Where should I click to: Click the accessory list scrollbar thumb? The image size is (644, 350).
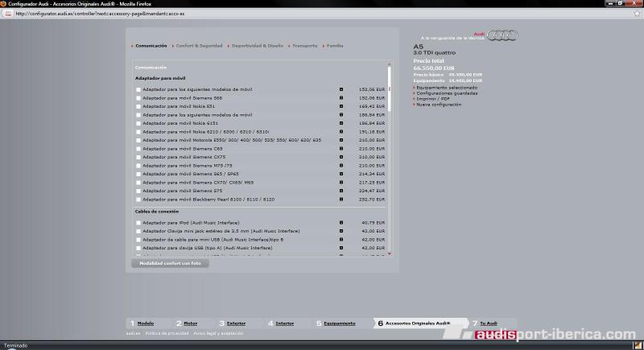[x=390, y=89]
